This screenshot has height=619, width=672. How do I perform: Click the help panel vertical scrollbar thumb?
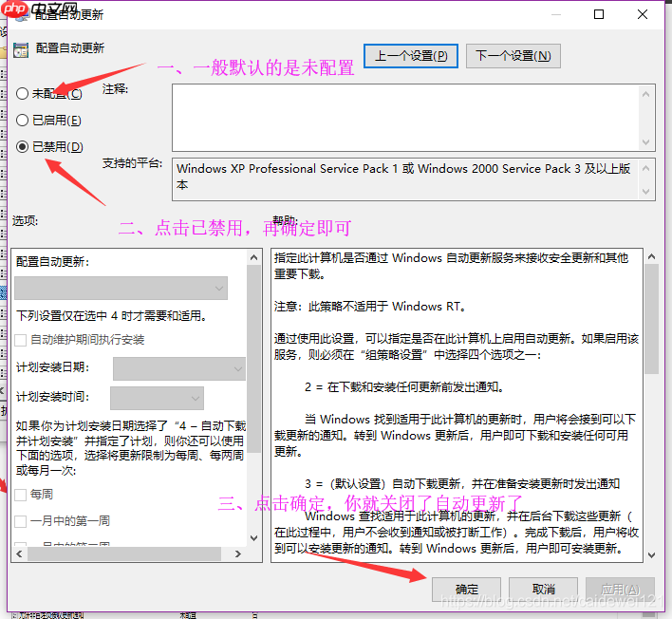(651, 319)
